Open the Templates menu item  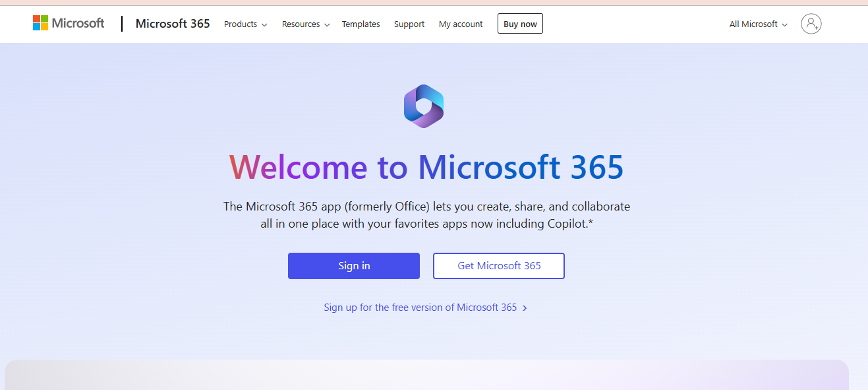[361, 24]
